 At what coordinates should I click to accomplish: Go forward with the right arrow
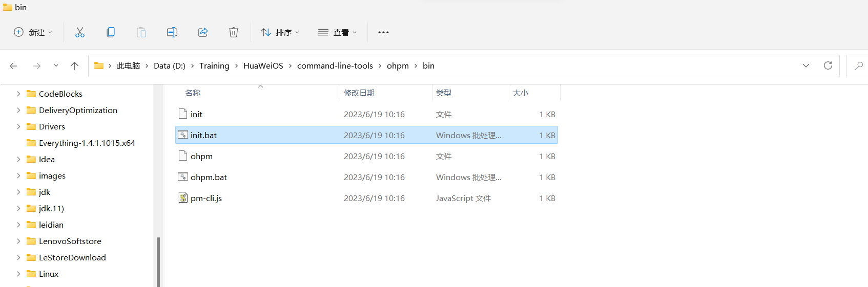tap(36, 66)
